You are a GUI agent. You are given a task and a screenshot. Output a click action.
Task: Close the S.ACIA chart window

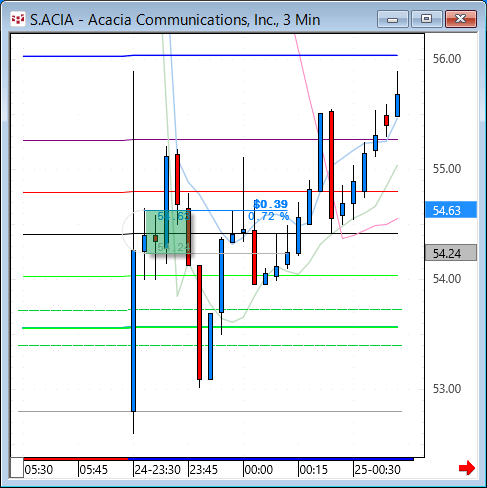click(461, 19)
